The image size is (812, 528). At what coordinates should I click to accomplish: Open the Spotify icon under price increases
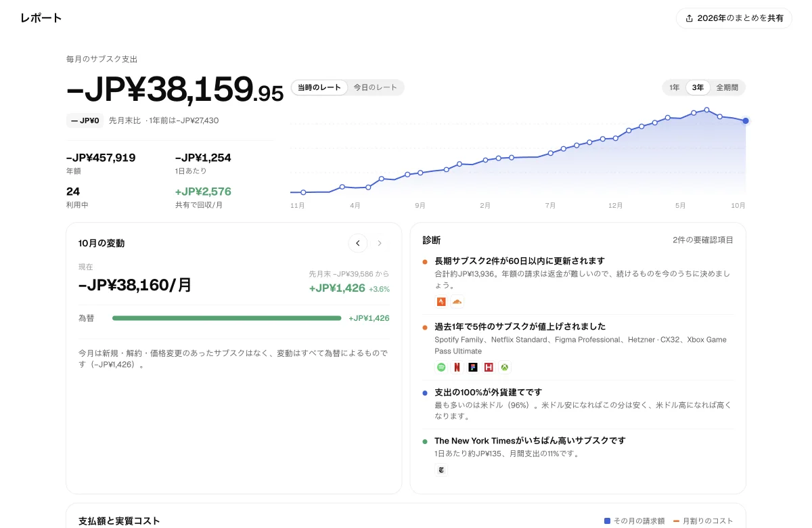tap(441, 367)
